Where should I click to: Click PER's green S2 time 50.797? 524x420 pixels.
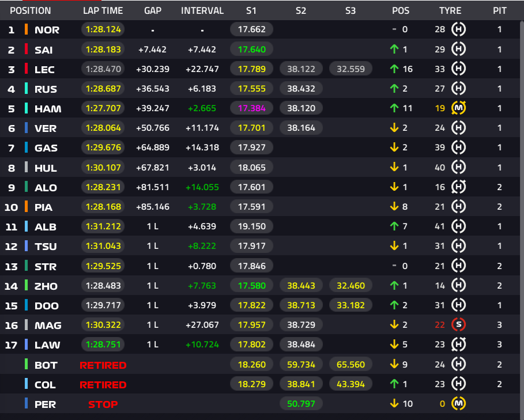[x=301, y=403]
